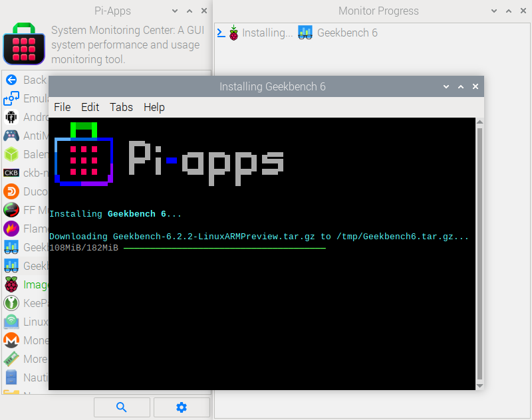532x420 pixels.
Task: Pick the Flameshot flame icon
Action: pos(11,229)
